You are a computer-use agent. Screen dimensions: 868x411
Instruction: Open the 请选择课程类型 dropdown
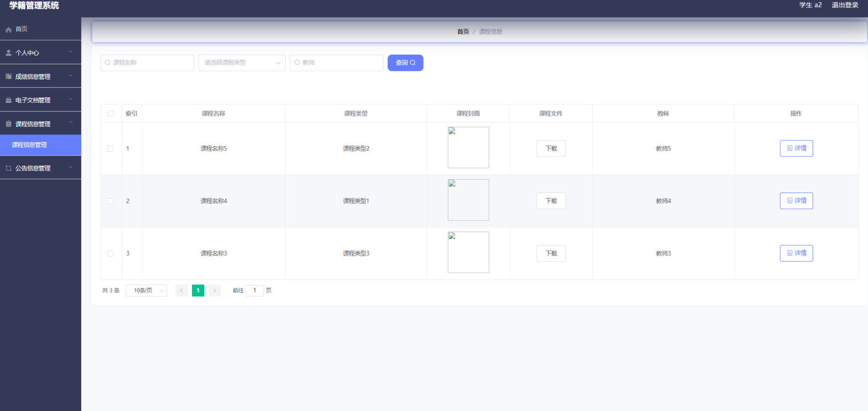pyautogui.click(x=242, y=63)
